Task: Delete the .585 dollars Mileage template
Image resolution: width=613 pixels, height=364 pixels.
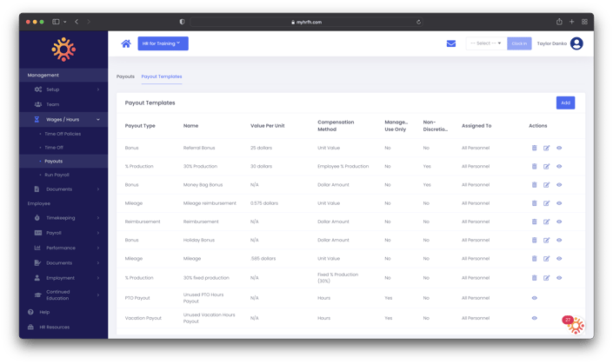Action: 534,259
